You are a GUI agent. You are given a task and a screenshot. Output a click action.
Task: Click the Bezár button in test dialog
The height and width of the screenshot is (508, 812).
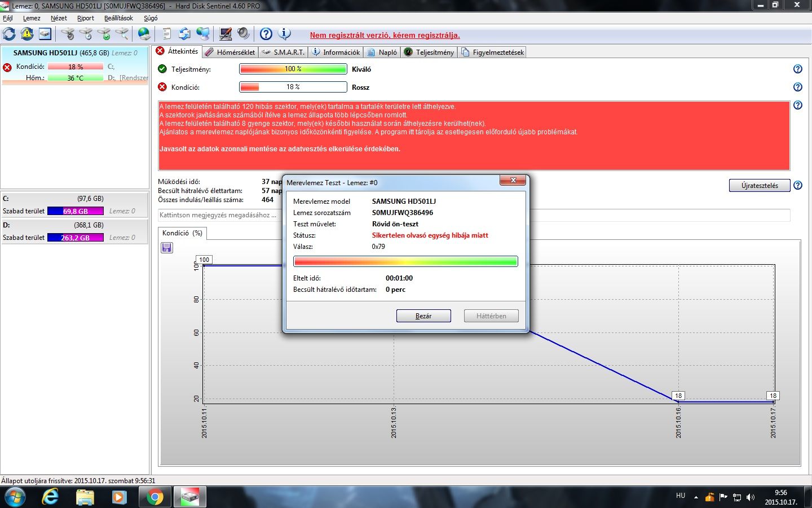click(423, 316)
